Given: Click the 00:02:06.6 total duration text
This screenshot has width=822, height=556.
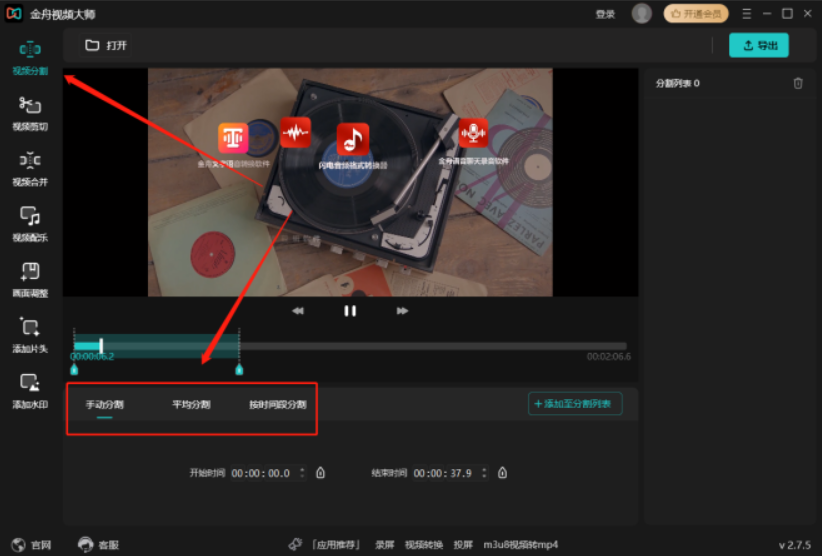Looking at the screenshot, I should tap(609, 356).
